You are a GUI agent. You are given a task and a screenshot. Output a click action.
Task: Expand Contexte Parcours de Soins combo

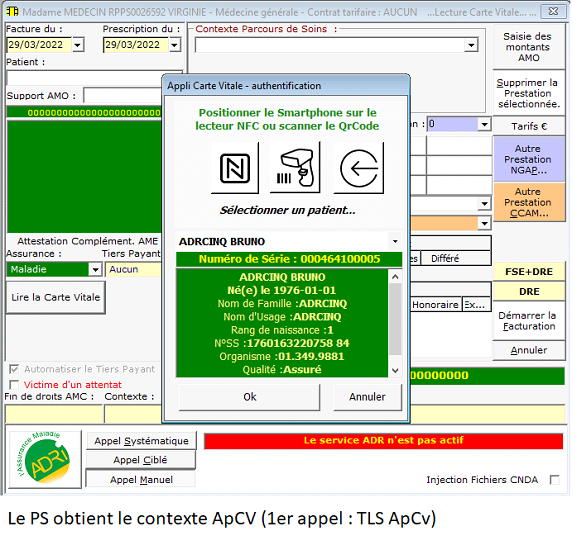click(471, 45)
